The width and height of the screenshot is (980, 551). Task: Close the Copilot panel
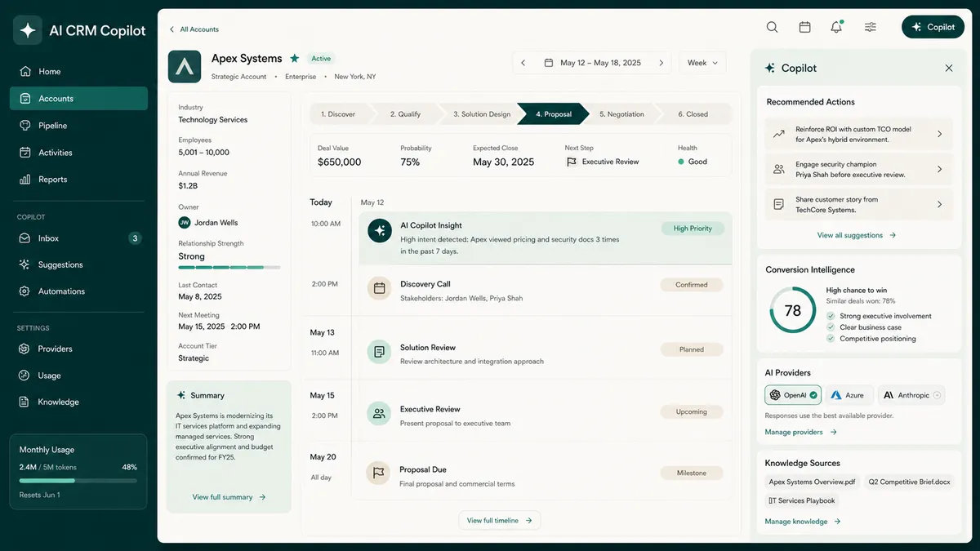tap(949, 69)
